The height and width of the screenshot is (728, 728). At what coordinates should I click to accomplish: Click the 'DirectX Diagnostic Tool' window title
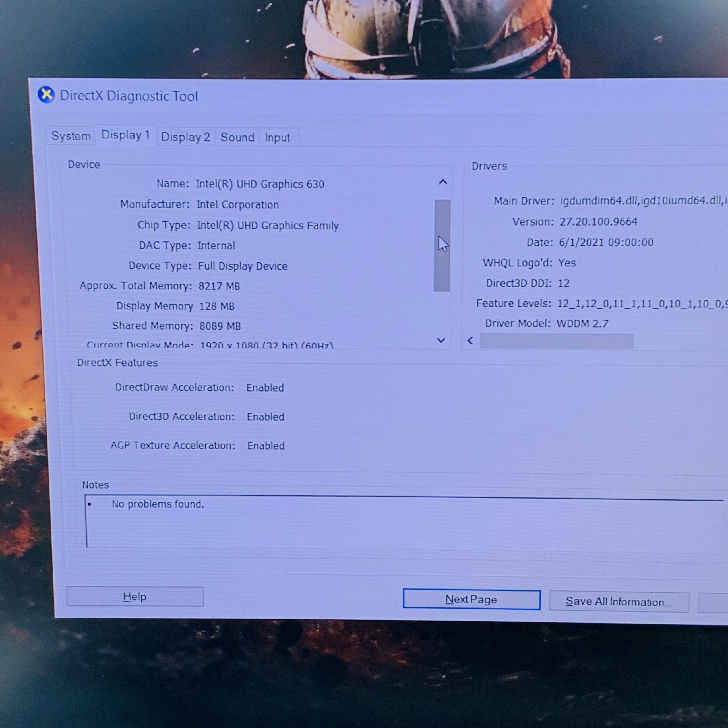(129, 96)
